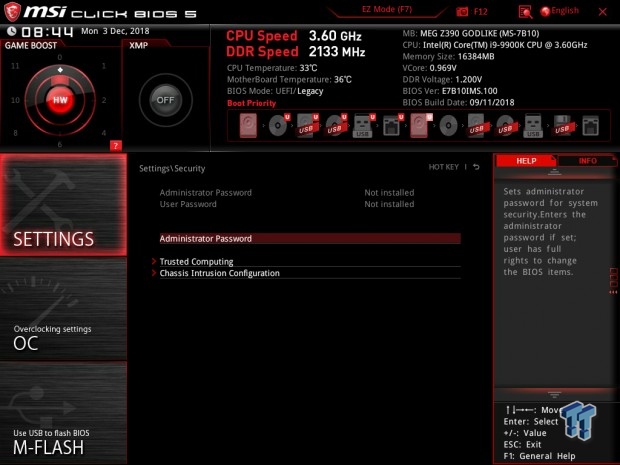Toggle the XMP OFF button
This screenshot has height=465, width=620.
166,100
